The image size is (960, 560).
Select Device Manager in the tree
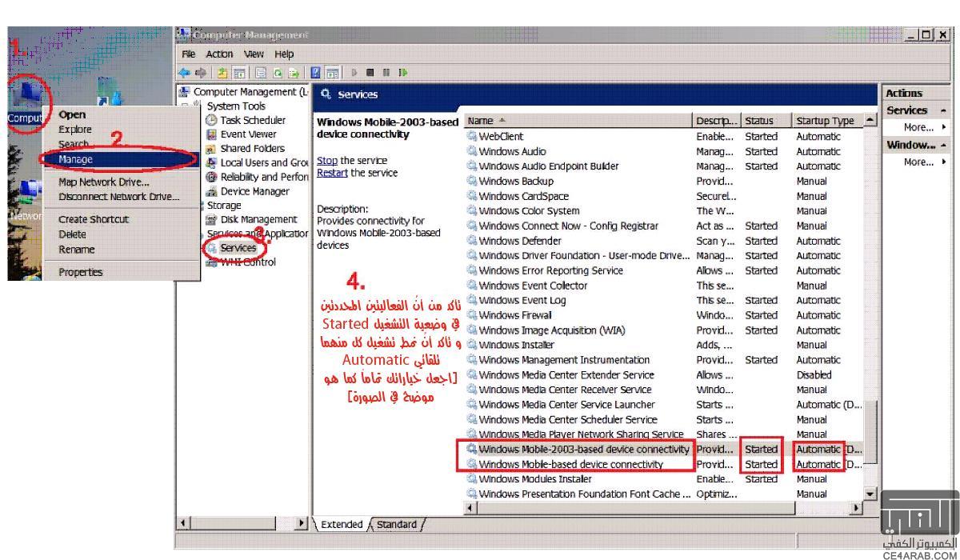coord(248,191)
